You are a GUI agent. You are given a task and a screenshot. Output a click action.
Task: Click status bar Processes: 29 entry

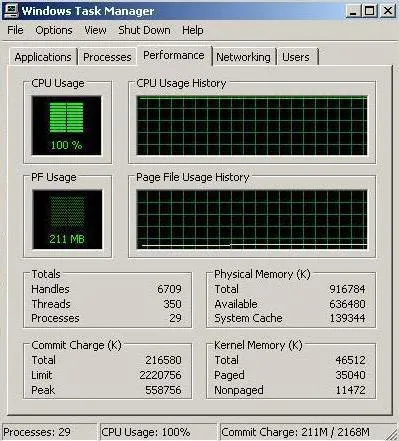point(49,432)
